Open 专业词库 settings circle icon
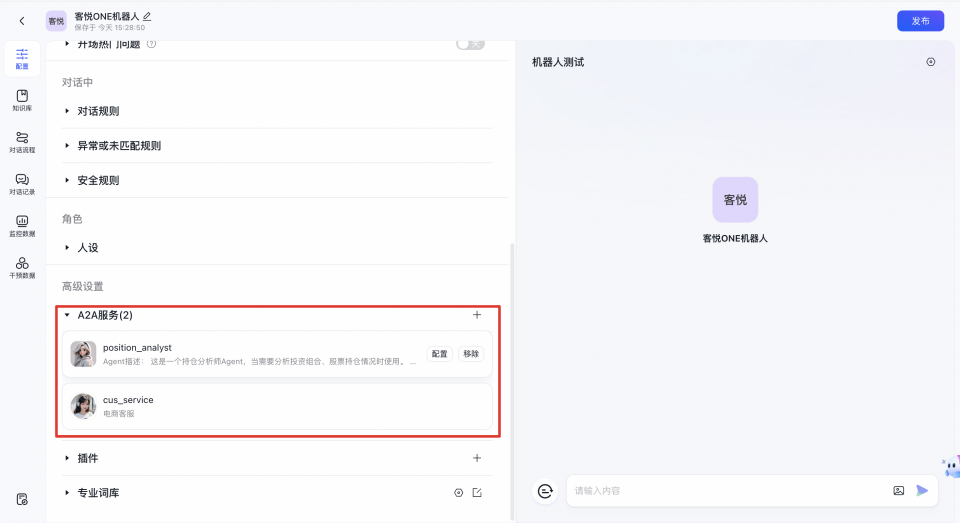960x523 pixels. tap(459, 492)
